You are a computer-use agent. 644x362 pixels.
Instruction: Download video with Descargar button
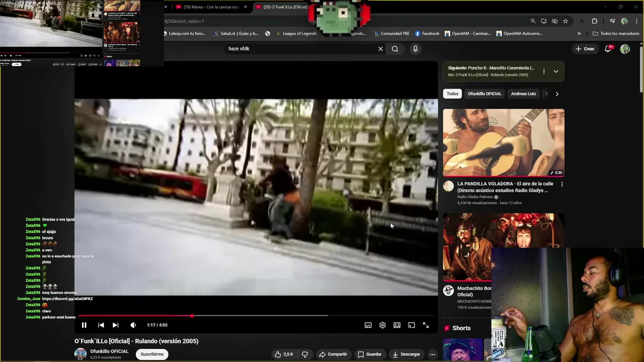[x=406, y=354]
